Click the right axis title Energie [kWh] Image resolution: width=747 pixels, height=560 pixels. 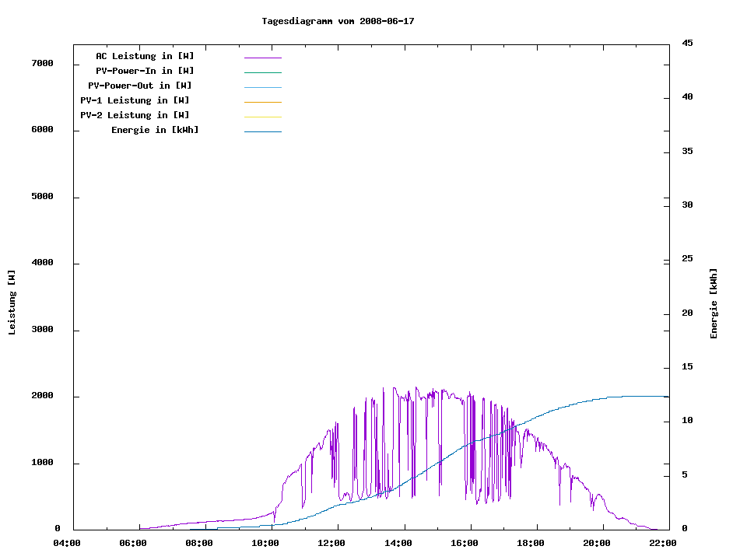coord(714,303)
